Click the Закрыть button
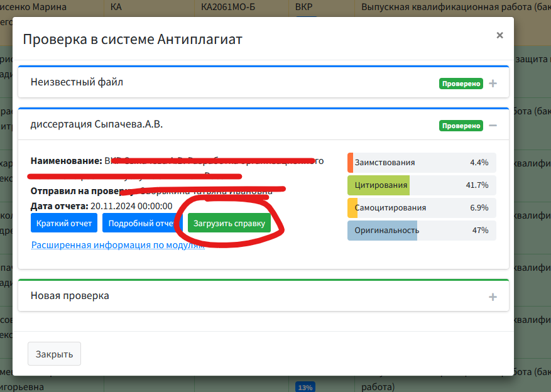Screen dimensions: 551x392 point(54,354)
